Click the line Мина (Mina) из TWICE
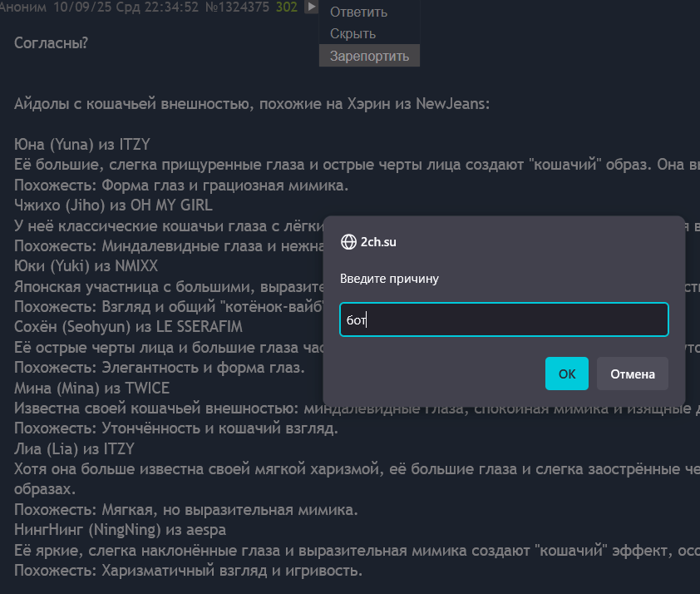Screen dimensions: 700x594 [x=92, y=388]
